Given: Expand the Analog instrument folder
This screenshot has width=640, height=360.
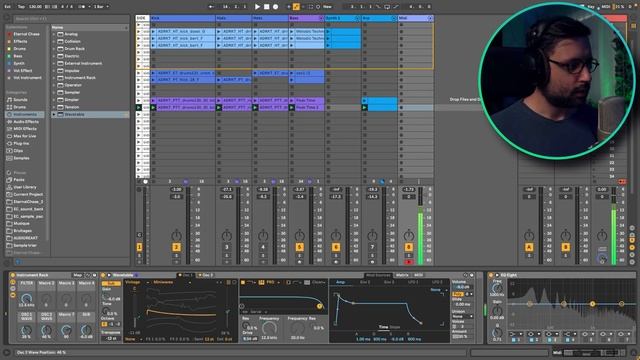Looking at the screenshot, I should pyautogui.click(x=54, y=34).
